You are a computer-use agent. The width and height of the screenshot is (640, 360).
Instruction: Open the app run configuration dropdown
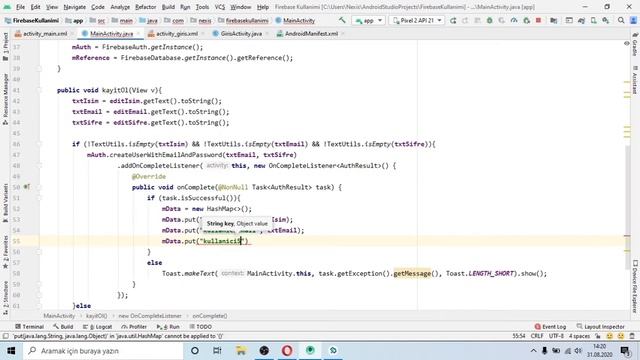click(x=369, y=20)
